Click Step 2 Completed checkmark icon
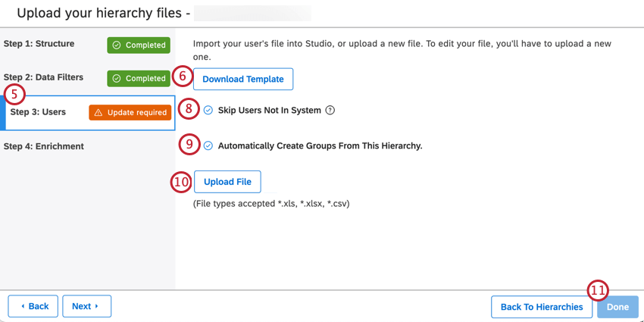The height and width of the screenshot is (322, 644). click(117, 79)
